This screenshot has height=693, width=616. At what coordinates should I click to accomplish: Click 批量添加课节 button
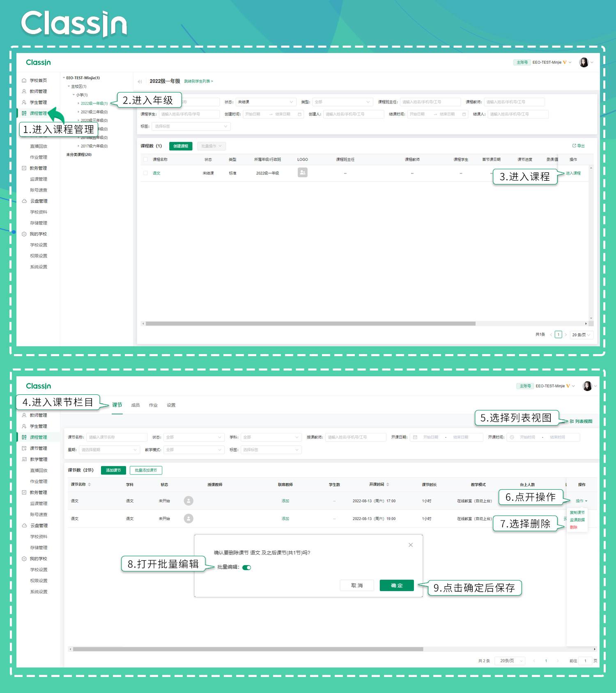point(146,470)
